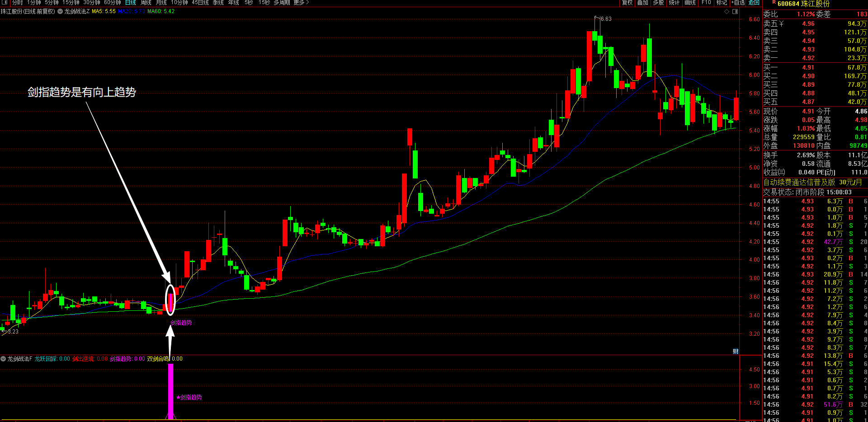The height and width of the screenshot is (422, 868).
Task: Select the 60分钟 period tab
Action: pyautogui.click(x=113, y=3)
